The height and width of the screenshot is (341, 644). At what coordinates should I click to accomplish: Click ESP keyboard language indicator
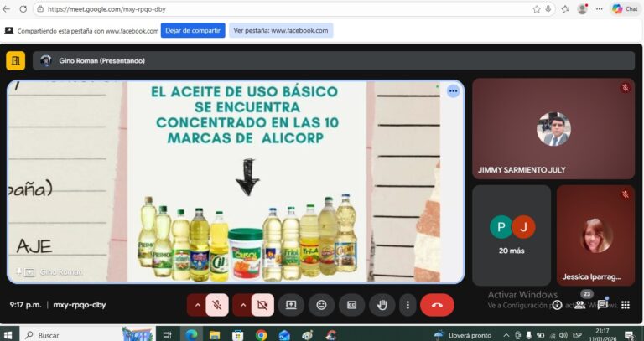coord(577,335)
